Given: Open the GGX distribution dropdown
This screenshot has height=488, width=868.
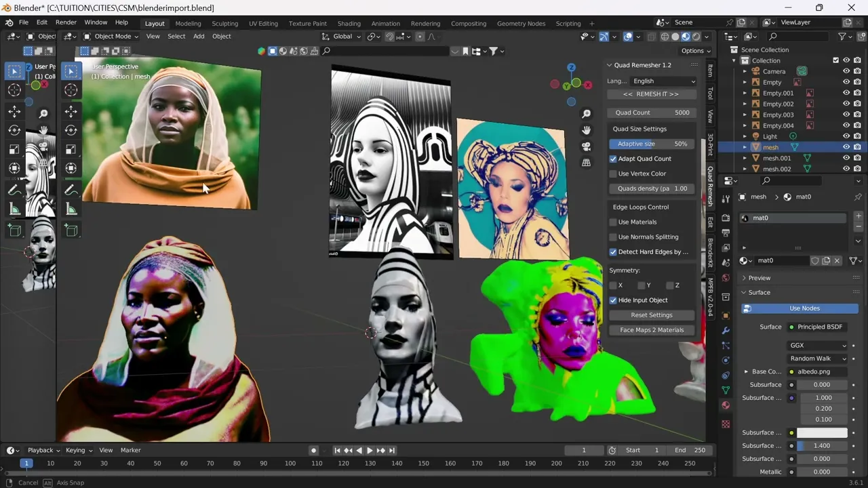Looking at the screenshot, I should tap(818, 345).
